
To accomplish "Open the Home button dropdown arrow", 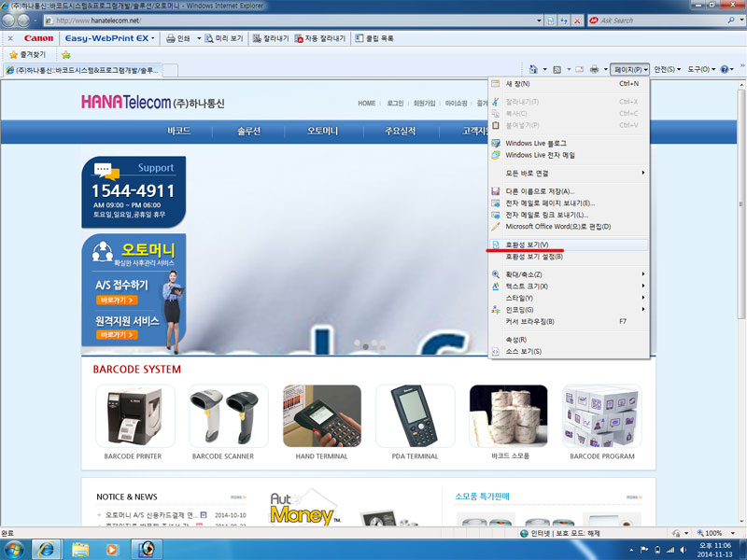I will click(x=544, y=69).
